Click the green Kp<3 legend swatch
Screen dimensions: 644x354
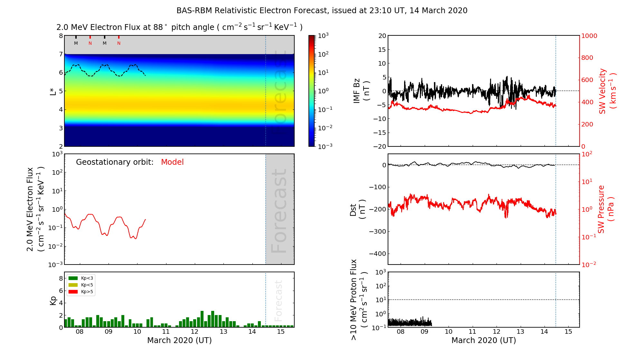pyautogui.click(x=73, y=278)
